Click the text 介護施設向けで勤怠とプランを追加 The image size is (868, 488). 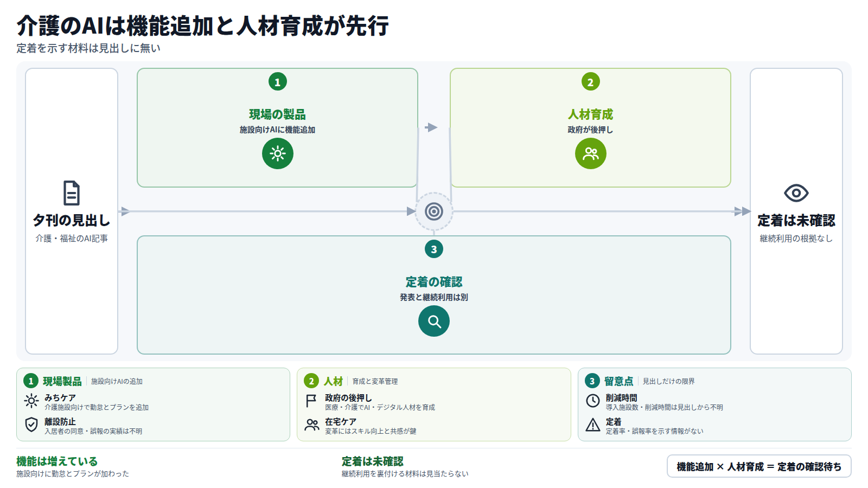point(97,408)
